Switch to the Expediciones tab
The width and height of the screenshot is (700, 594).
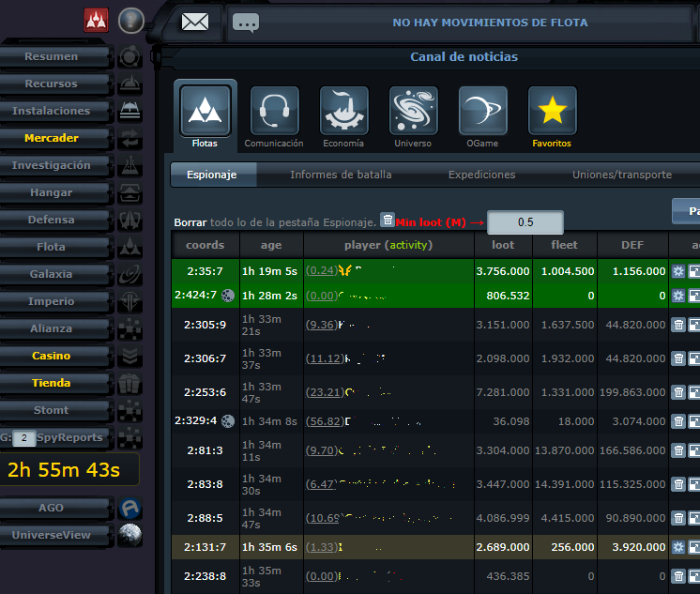[x=481, y=175]
